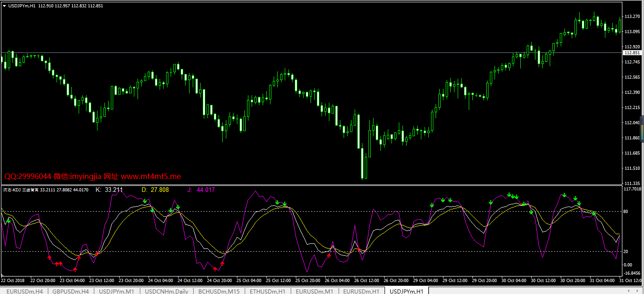Click indicator level label 80
644x294 pixels.
pos(627,212)
